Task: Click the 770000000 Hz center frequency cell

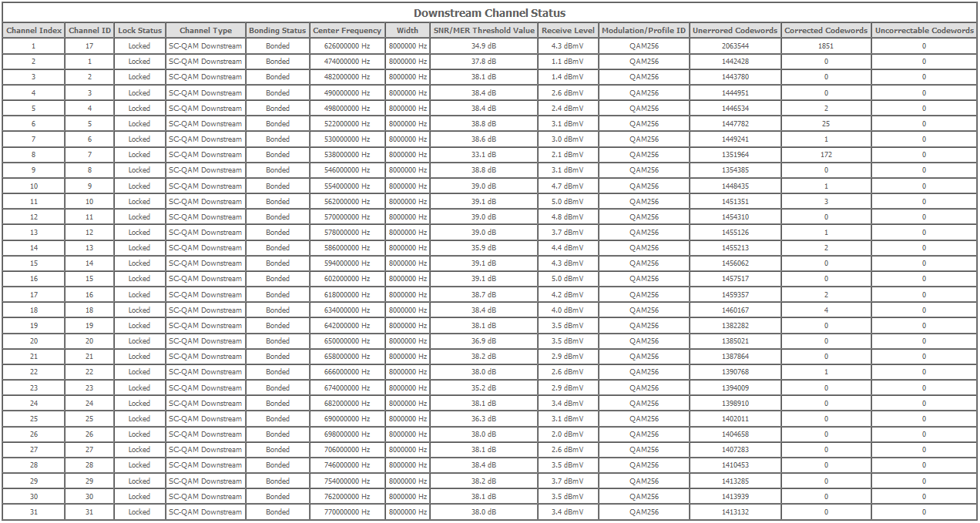Action: [x=347, y=512]
